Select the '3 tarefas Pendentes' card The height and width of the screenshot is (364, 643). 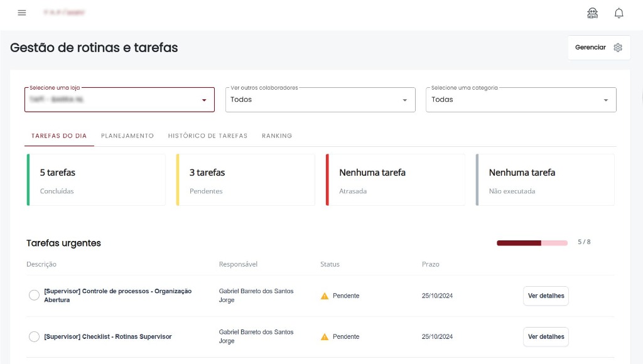[x=246, y=180]
